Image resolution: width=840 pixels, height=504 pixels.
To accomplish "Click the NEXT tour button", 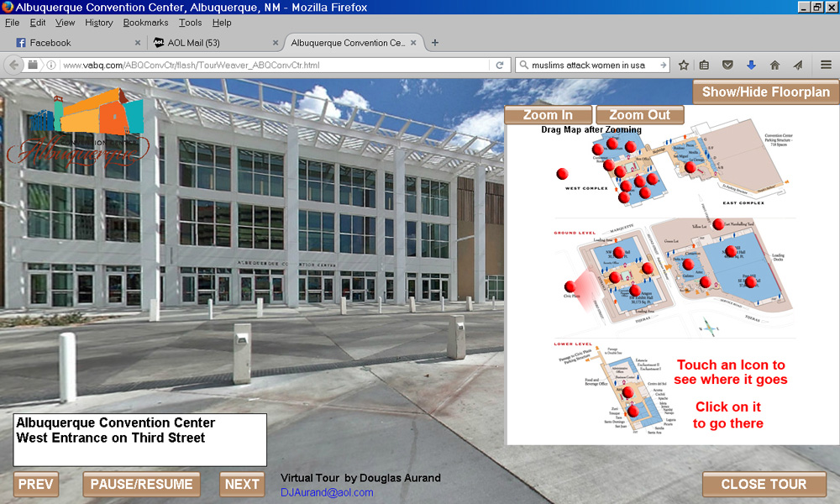I will 242,484.
